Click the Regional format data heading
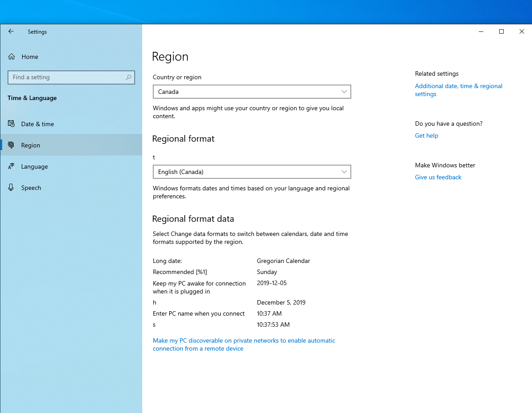Screen dimensions: 532x413 tap(193, 219)
